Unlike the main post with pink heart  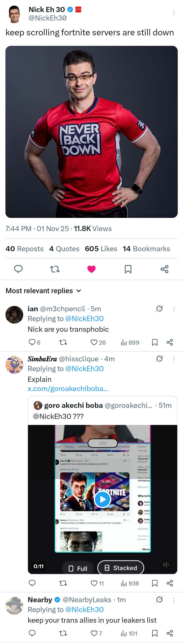pyautogui.click(x=91, y=269)
